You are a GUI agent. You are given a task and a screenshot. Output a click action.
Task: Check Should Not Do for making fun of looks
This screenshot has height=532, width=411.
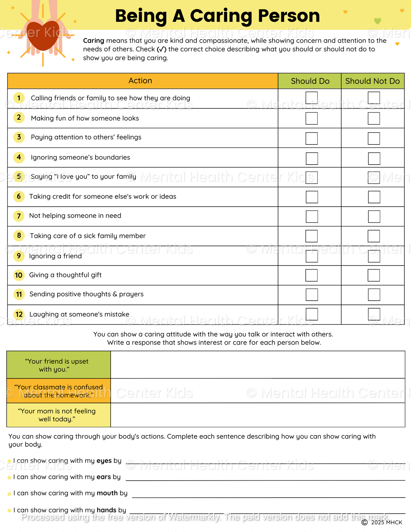[x=374, y=118]
